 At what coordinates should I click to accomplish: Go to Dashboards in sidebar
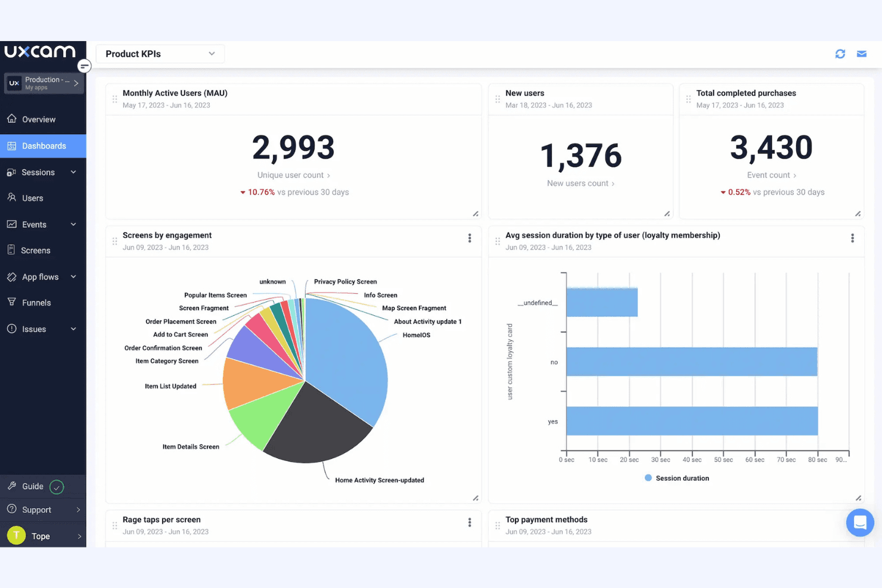click(43, 146)
